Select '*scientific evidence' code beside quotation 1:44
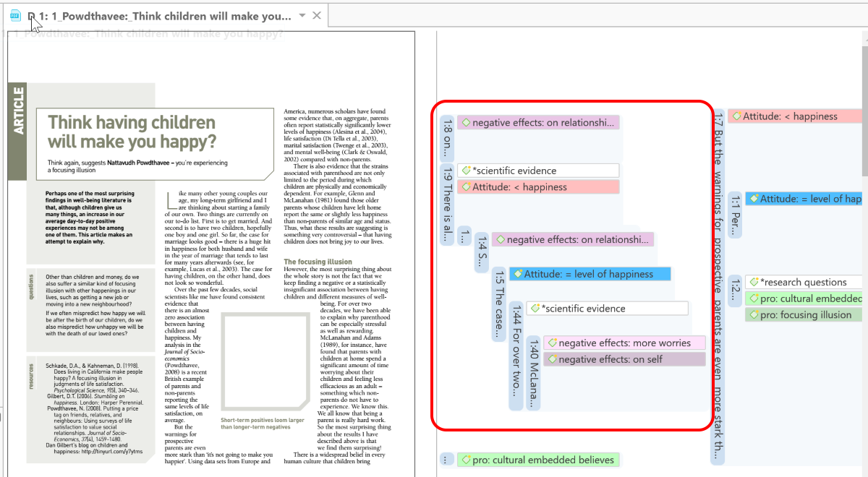868x477 pixels. (607, 309)
